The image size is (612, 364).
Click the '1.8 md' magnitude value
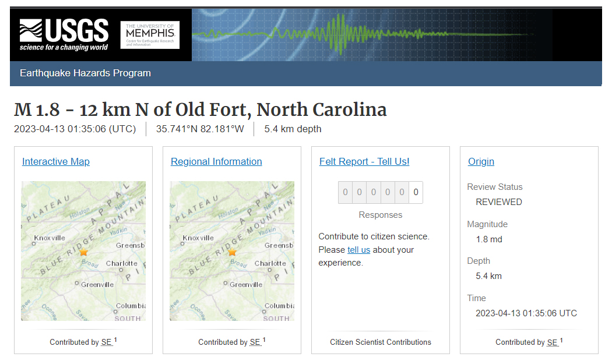pos(489,239)
